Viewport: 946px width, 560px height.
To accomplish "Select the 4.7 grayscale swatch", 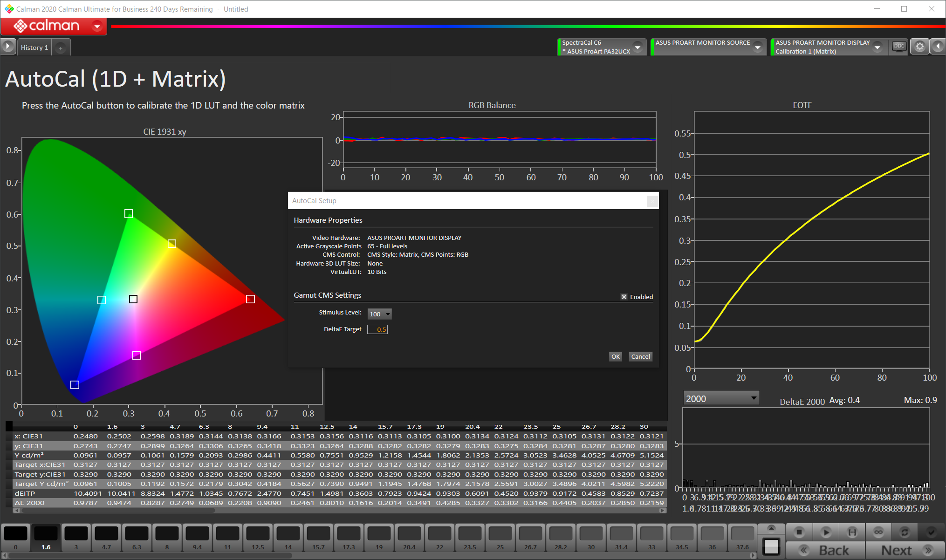I will (x=106, y=538).
